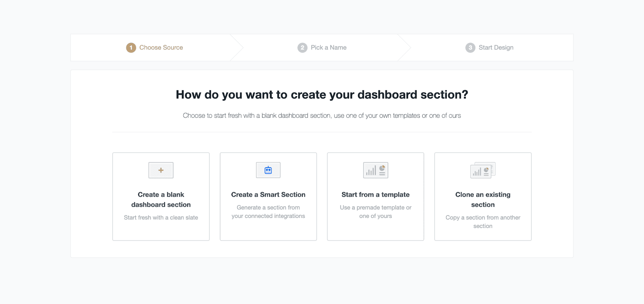The image size is (644, 304).
Task: Click the clone section pages icon
Action: [x=482, y=170]
